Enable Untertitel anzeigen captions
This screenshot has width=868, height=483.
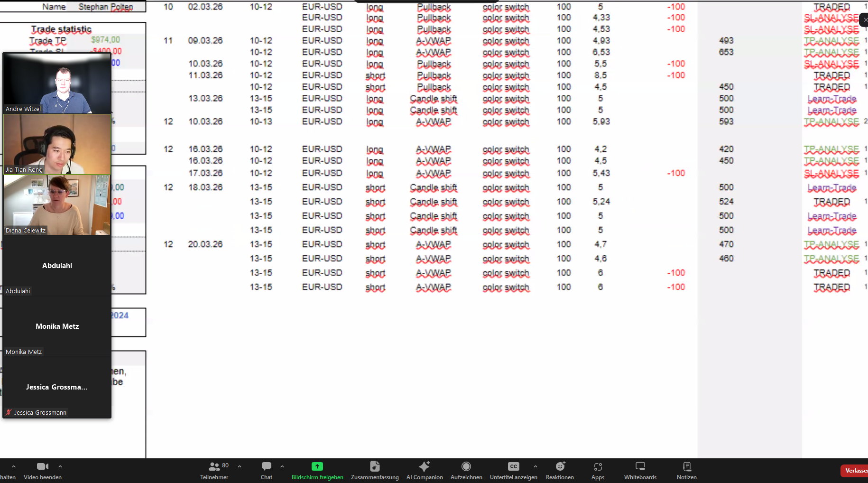[513, 470]
